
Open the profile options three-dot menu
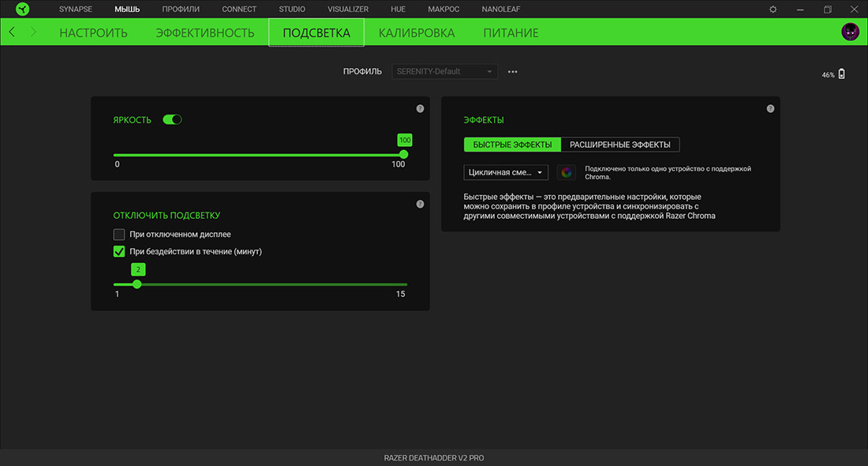[x=513, y=71]
